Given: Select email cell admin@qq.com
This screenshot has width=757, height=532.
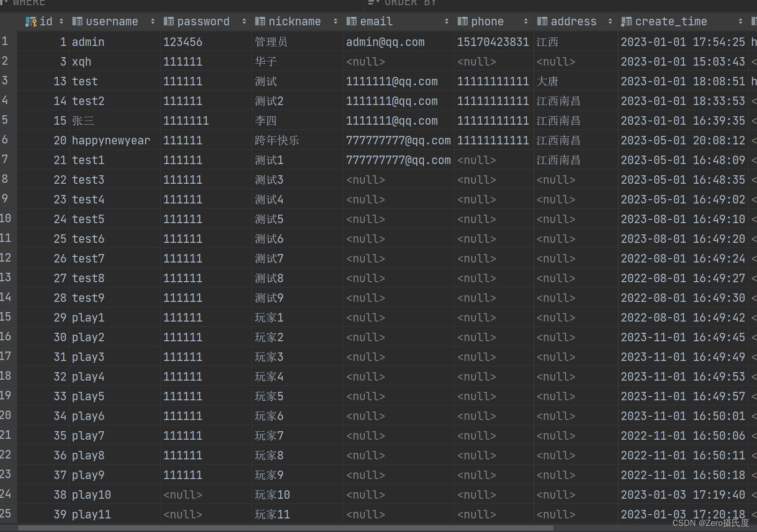Looking at the screenshot, I should tap(398, 42).
